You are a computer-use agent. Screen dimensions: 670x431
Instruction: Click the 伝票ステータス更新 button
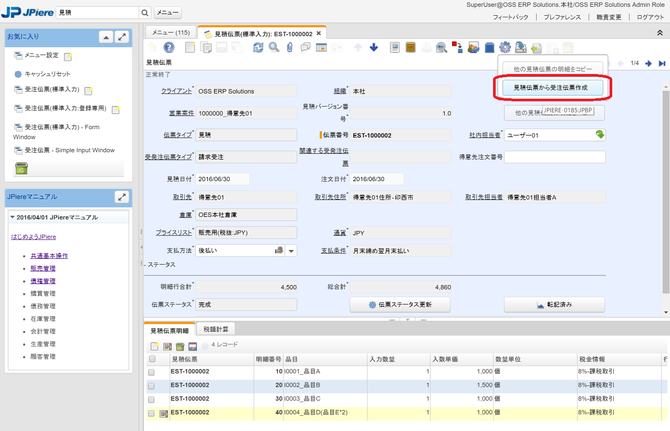pyautogui.click(x=400, y=305)
